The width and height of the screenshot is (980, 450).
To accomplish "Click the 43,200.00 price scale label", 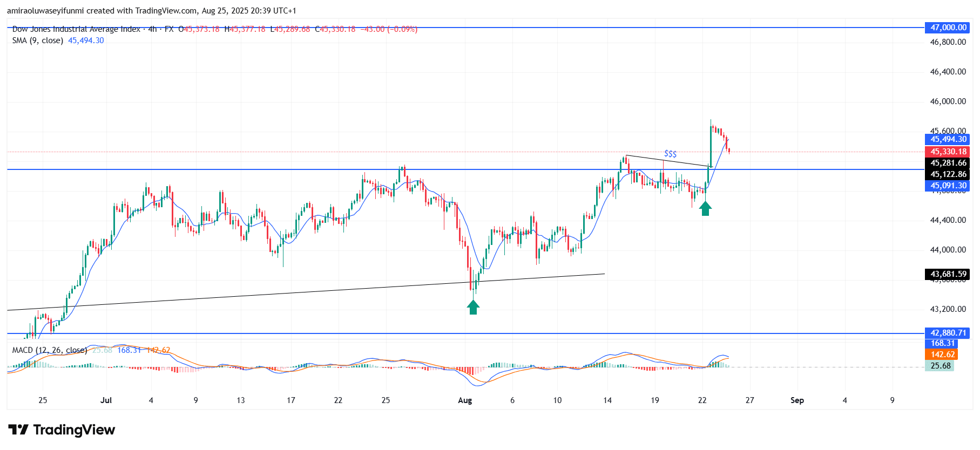I will click(x=948, y=309).
